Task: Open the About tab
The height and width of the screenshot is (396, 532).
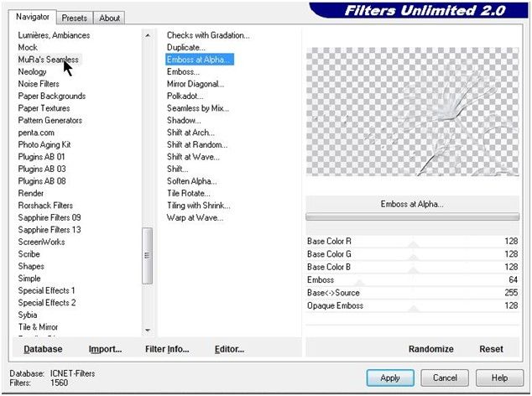Action: coord(109,18)
